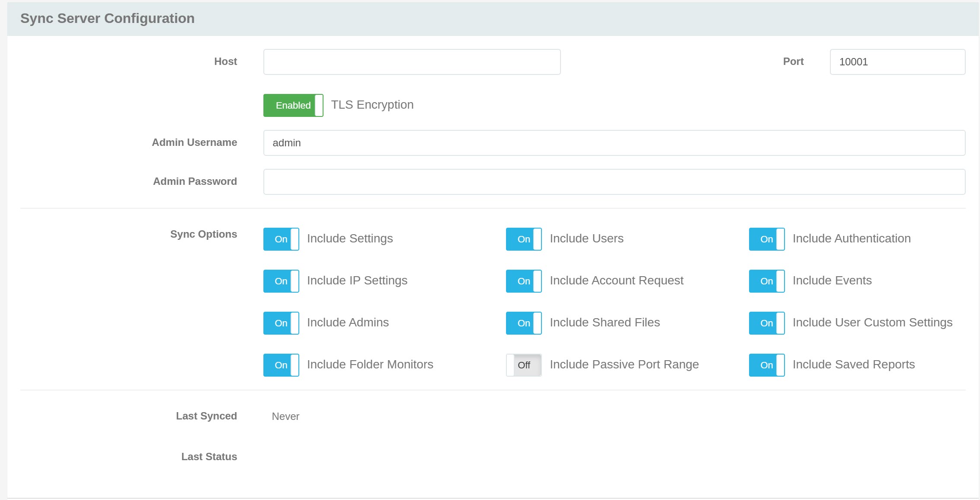Screen dimensions: 980x500
Task: Click the 'Include Saved Reports' label text
Action: [x=854, y=365]
